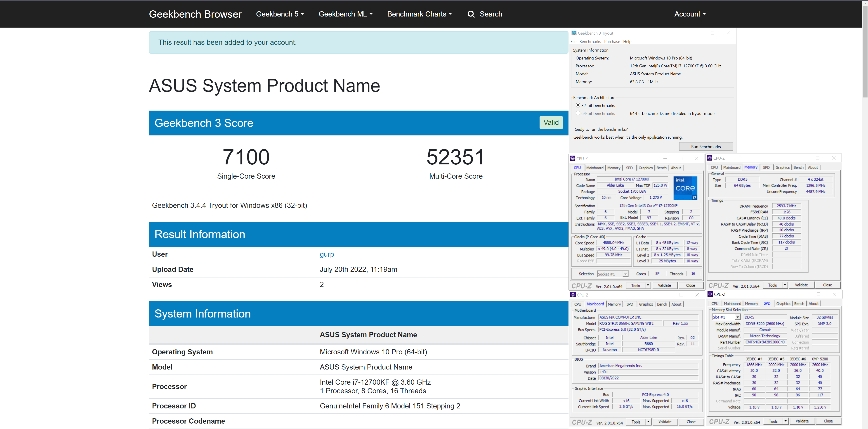Click the CPU-Z icon of Memory tab window
This screenshot has height=429, width=868.
pos(709,158)
